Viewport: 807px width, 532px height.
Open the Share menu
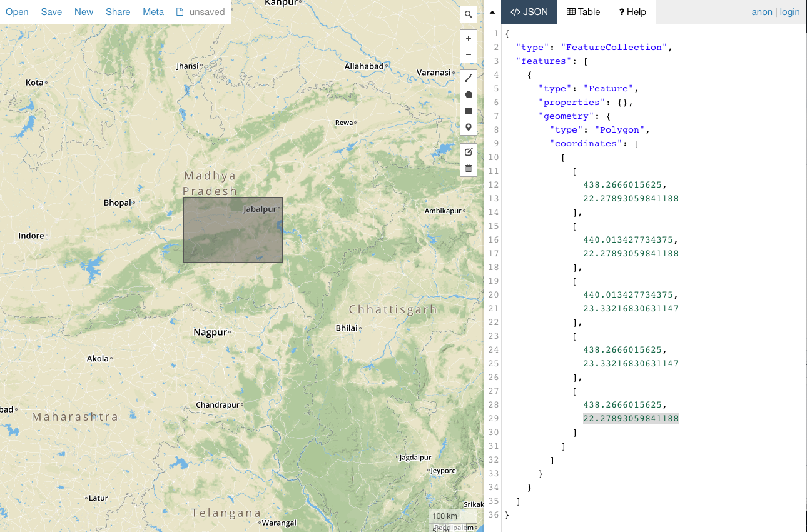(x=118, y=12)
